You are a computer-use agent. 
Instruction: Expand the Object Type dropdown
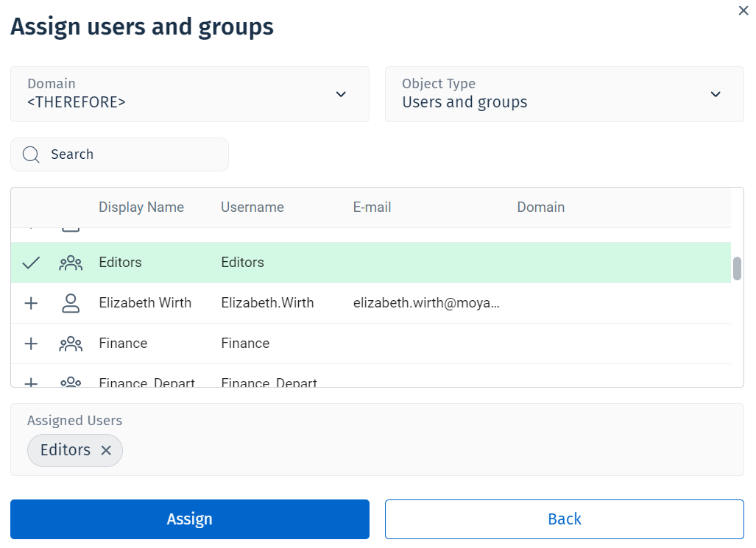click(563, 94)
